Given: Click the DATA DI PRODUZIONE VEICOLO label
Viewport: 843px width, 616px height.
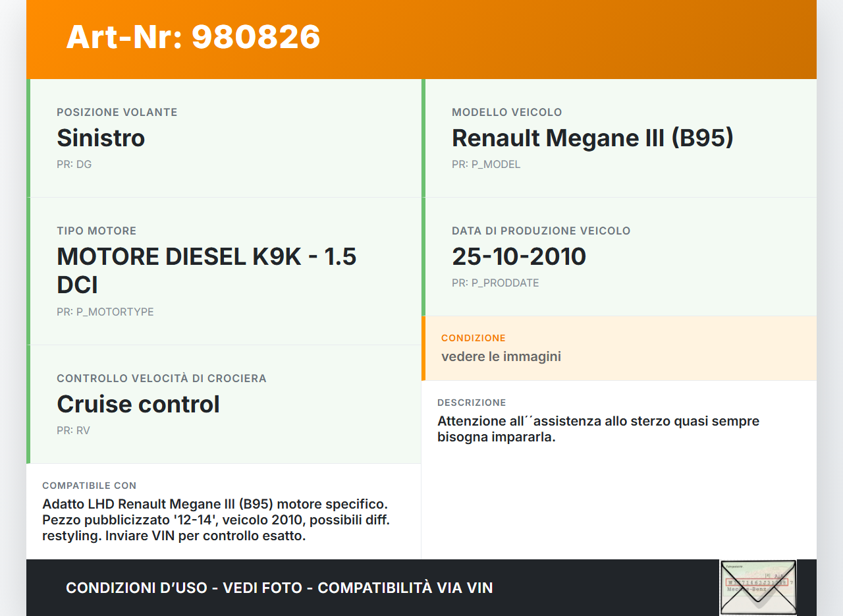Looking at the screenshot, I should pos(541,231).
